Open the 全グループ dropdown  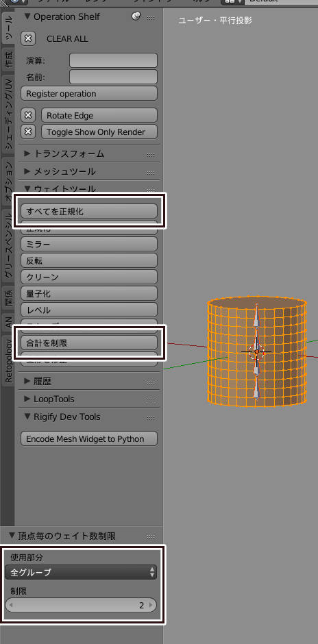tap(81, 572)
